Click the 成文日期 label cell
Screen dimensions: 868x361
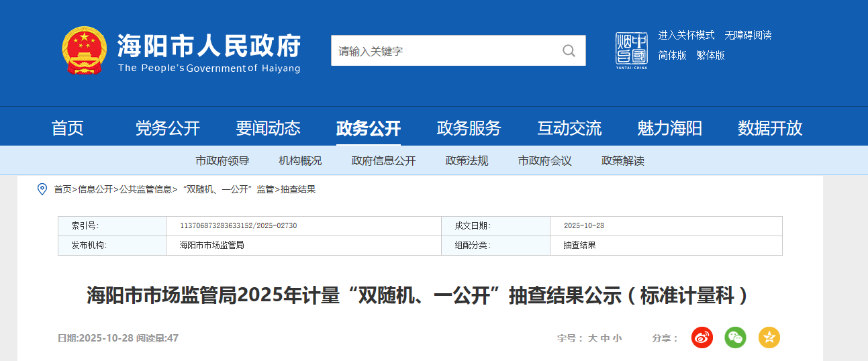(x=495, y=226)
